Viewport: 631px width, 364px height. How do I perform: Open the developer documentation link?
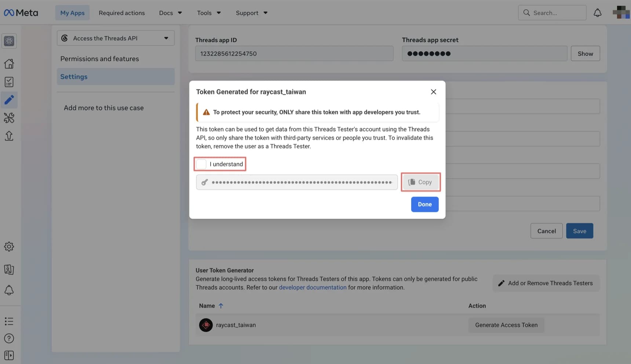point(313,287)
